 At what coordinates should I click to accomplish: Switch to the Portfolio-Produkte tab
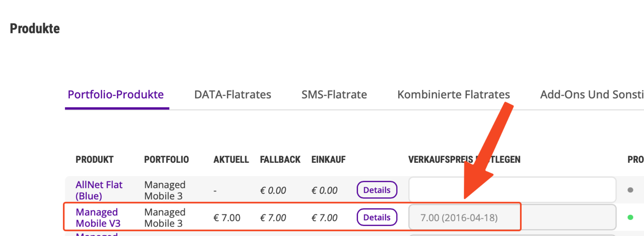116,95
